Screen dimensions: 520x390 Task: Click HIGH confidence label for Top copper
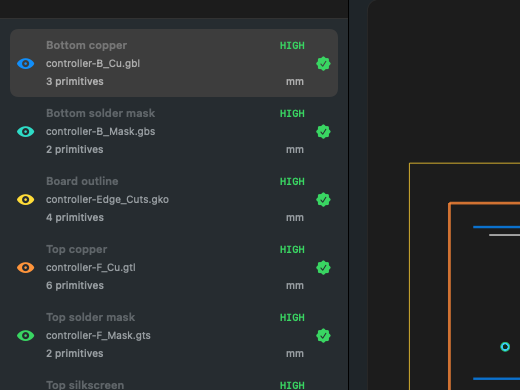click(x=292, y=249)
